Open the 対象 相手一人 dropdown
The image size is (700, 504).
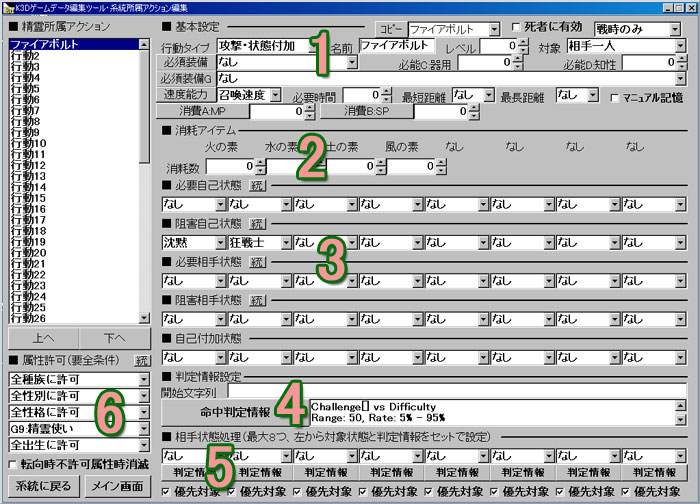(680, 46)
